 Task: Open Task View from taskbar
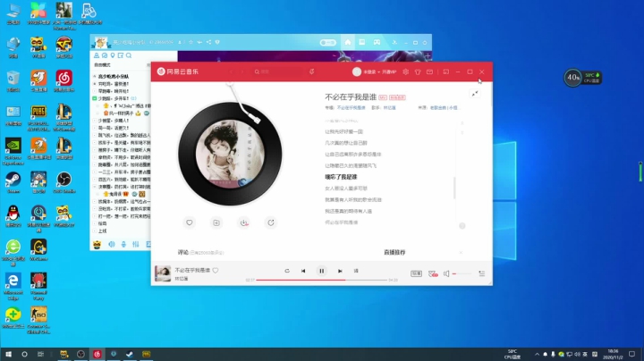(40, 354)
